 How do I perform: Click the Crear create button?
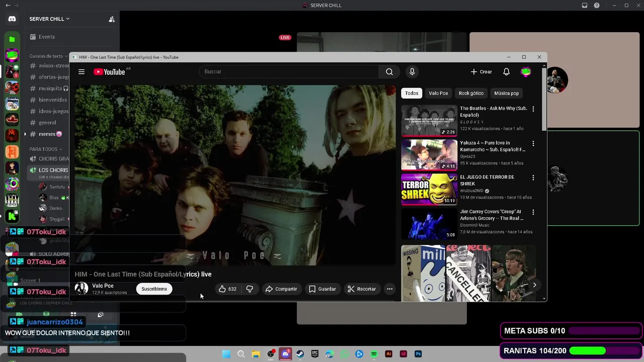coord(481,72)
